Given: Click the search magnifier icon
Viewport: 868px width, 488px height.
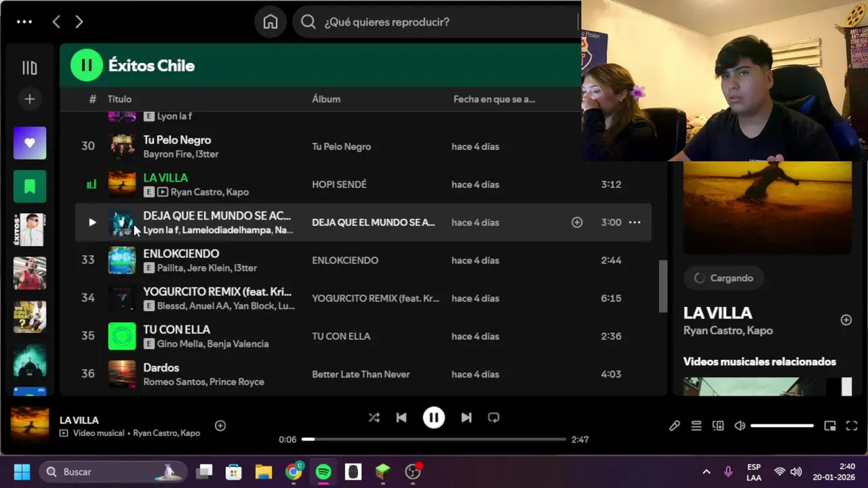Looking at the screenshot, I should tap(308, 22).
